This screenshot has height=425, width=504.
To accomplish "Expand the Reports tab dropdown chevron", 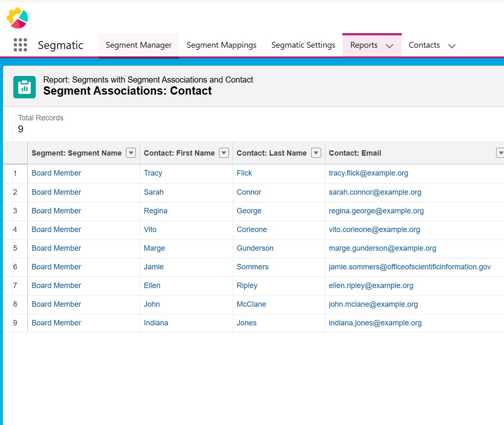I will 389,46.
